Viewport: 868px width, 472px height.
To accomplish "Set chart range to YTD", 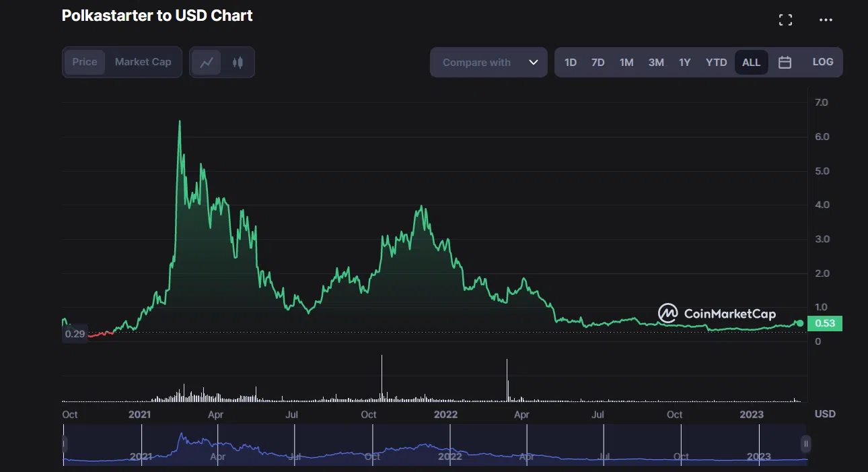I will click(717, 63).
